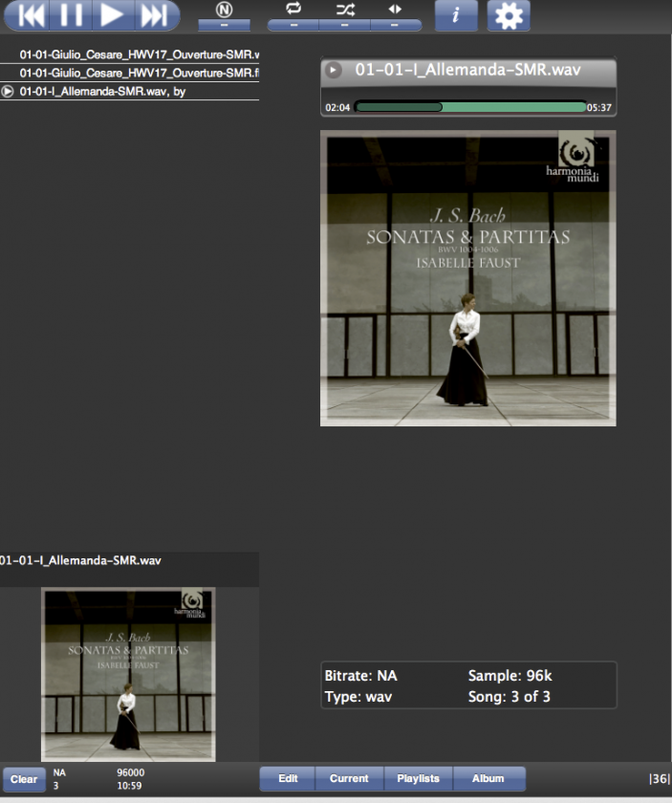Select the Giulio_Cesare Ouverture-SMR.w track
Screen dimensions: 672x803
pos(130,54)
